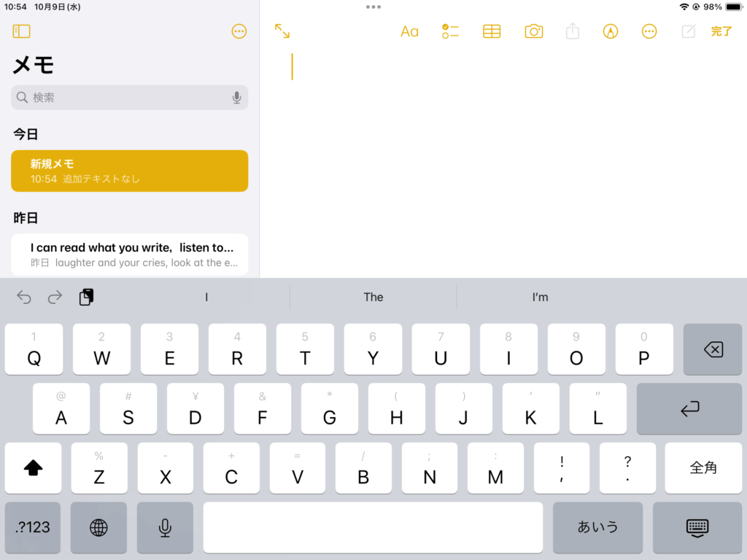Open the checklist formatting tool
Screen dimensions: 747x560
click(x=450, y=31)
